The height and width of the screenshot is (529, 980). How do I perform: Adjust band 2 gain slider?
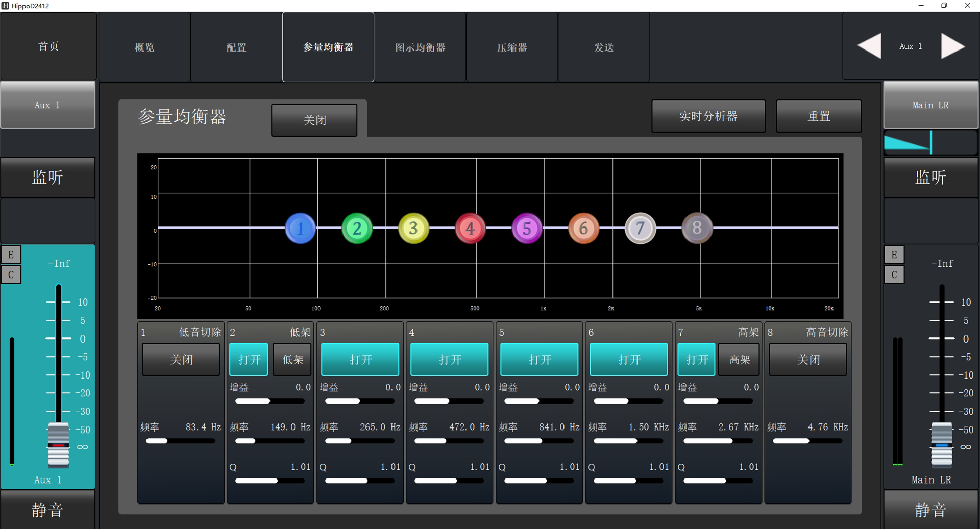click(270, 401)
